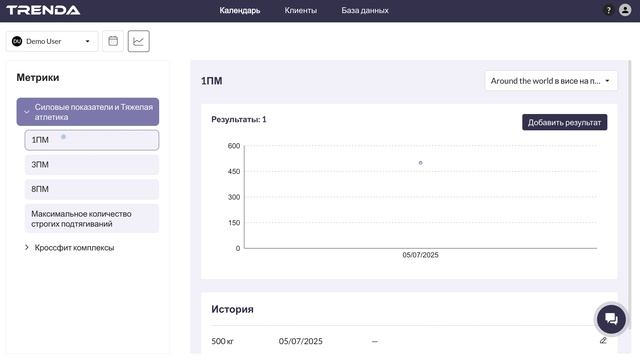Open the Demo User selector dropdown
This screenshot has height=360, width=640.
(x=52, y=41)
